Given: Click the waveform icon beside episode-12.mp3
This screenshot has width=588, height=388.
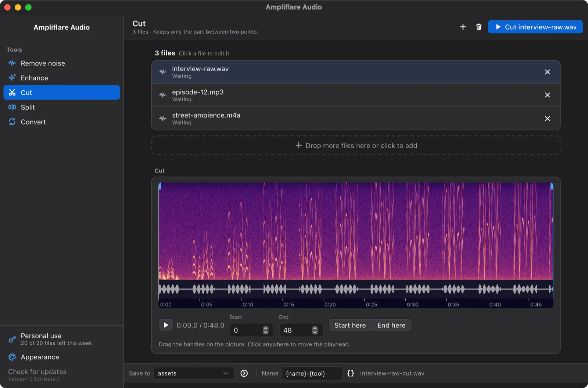Looking at the screenshot, I should 163,95.
